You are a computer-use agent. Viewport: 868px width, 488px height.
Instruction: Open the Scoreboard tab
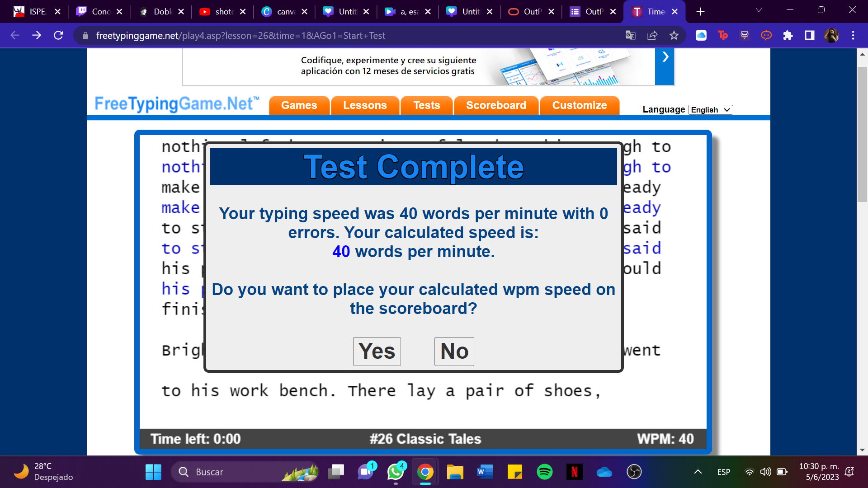click(496, 105)
